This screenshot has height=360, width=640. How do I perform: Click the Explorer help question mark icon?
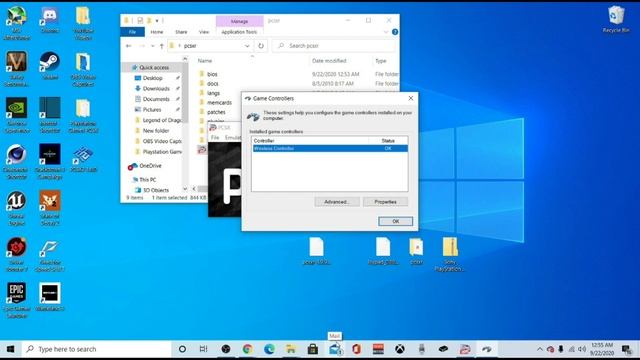[395, 32]
